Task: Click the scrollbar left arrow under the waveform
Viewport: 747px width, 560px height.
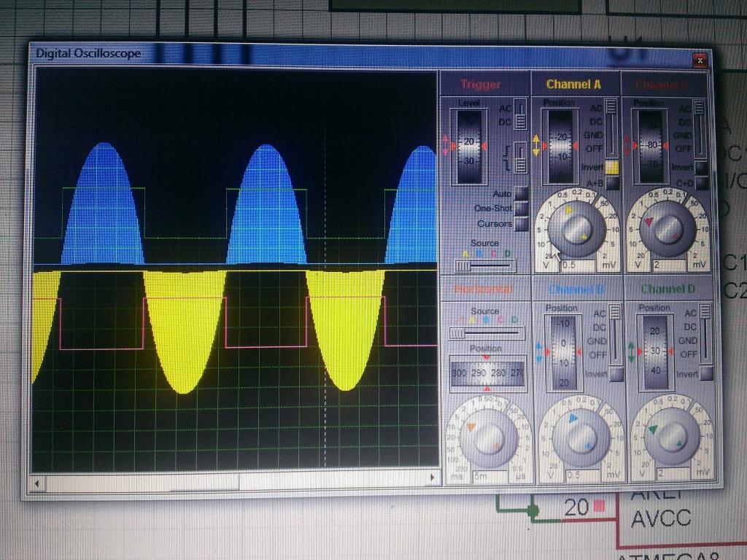Action: click(x=36, y=484)
